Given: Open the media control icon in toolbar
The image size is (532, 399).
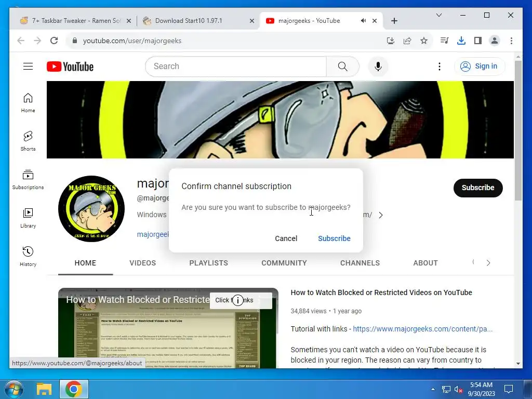Looking at the screenshot, I should pyautogui.click(x=444, y=41).
